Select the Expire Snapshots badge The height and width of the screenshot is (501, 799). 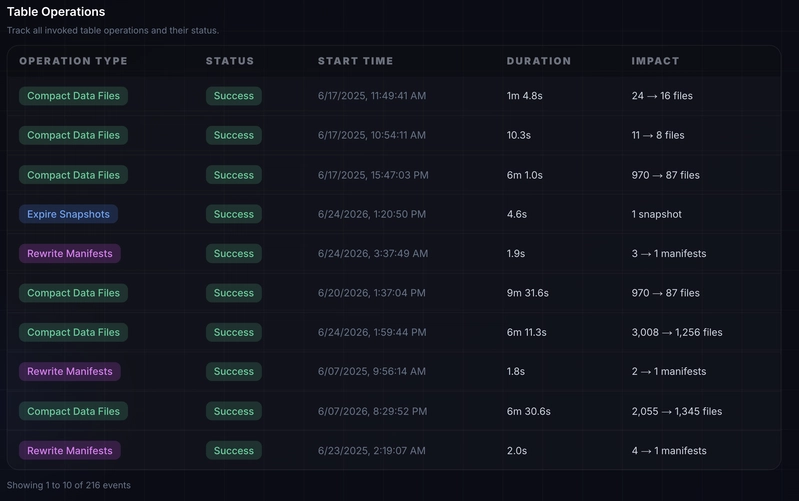tap(68, 214)
